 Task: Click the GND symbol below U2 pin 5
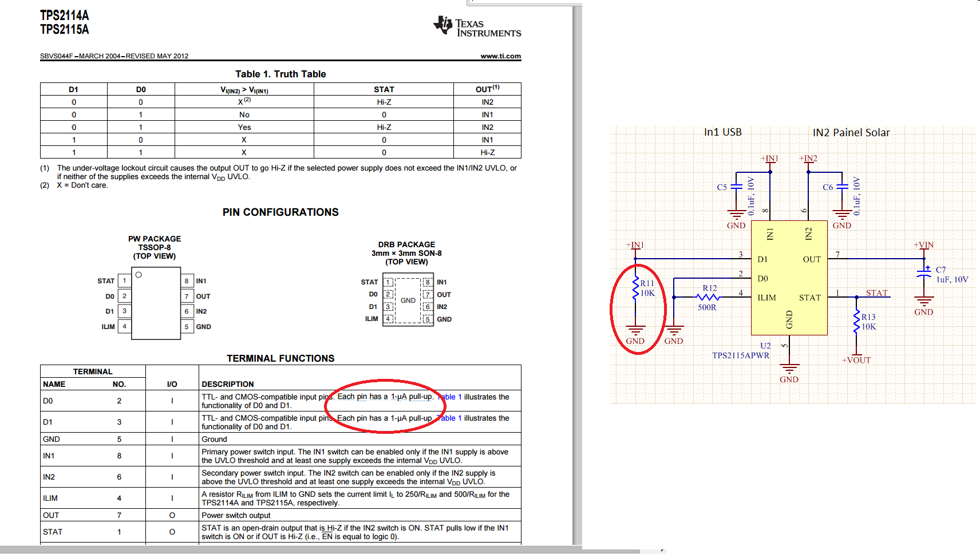[789, 373]
